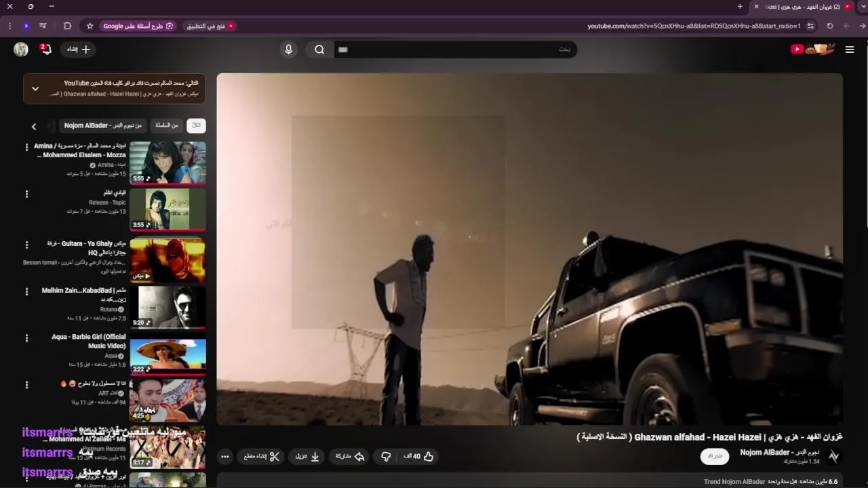Open the Nojom AlBader channel name link
The height and width of the screenshot is (488, 868).
779,452
